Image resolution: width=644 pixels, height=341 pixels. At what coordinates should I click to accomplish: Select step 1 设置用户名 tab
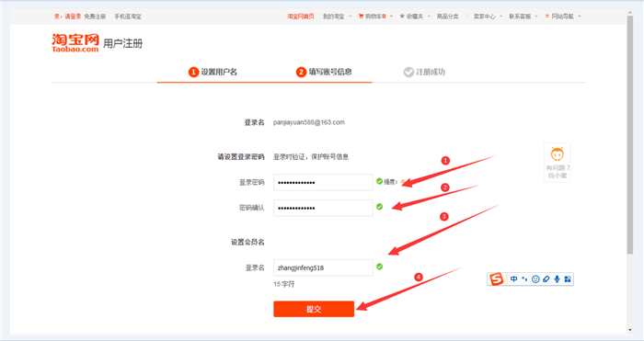213,73
